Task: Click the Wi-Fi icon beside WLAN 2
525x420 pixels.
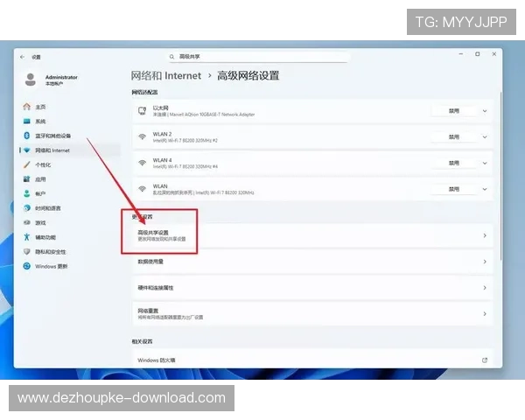Action: click(x=142, y=136)
